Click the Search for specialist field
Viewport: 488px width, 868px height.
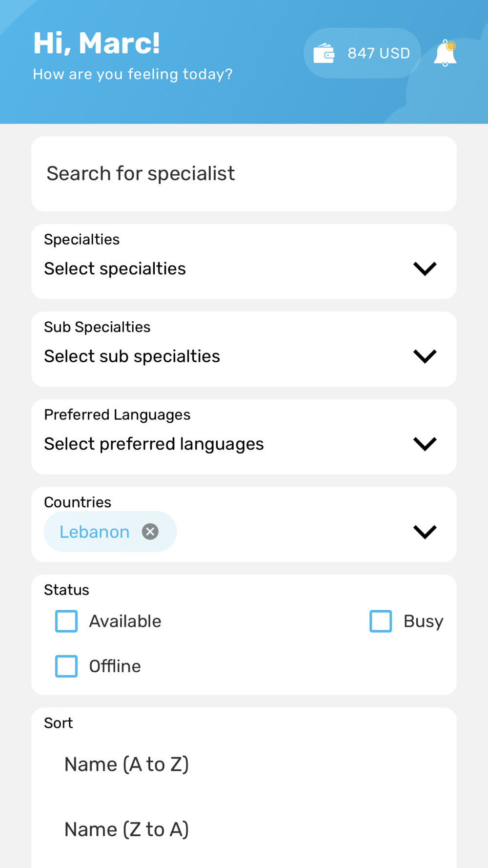[x=244, y=174]
